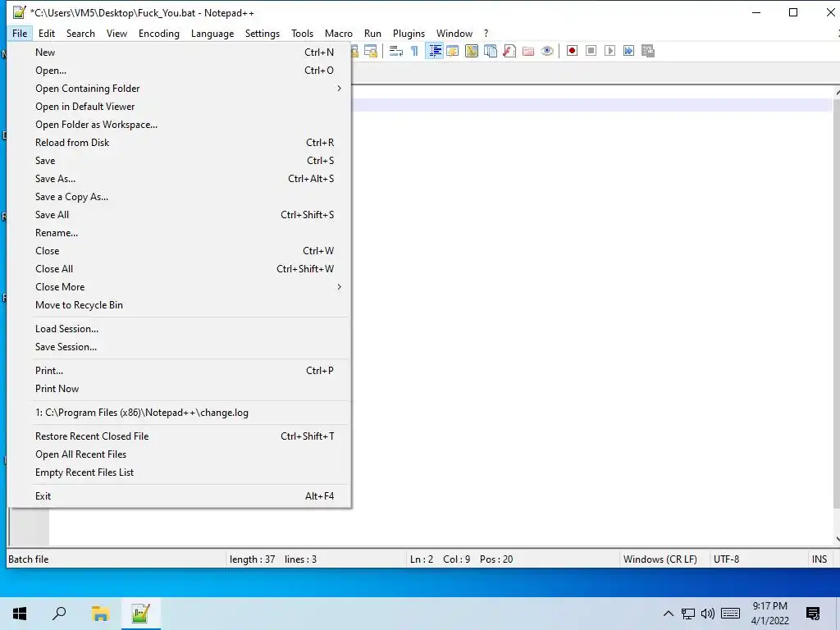840x630 pixels.
Task: Choose Open All Recent Files
Action: click(180, 454)
